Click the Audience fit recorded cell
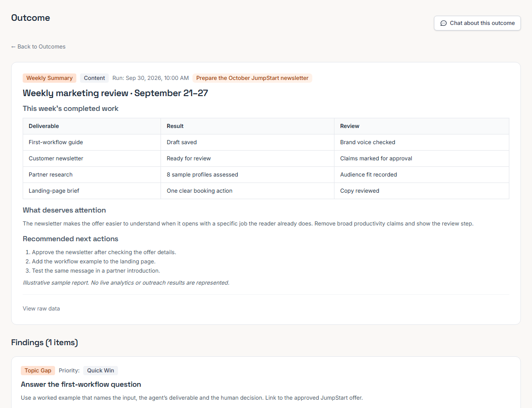The width and height of the screenshot is (532, 408). [421, 175]
